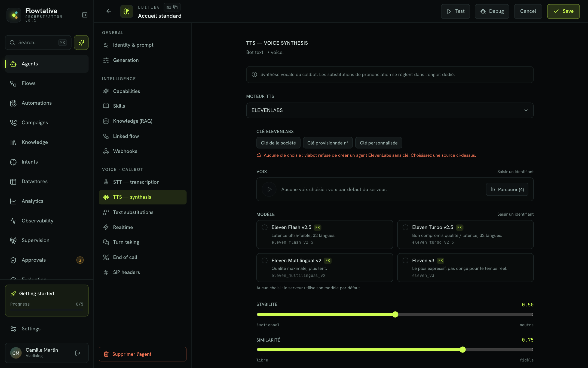
Task: Click the Similarité slider handle
Action: tap(463, 350)
